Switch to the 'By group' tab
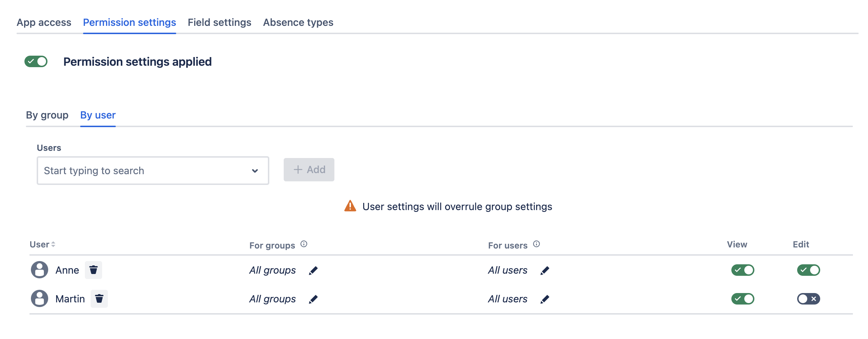 (47, 115)
